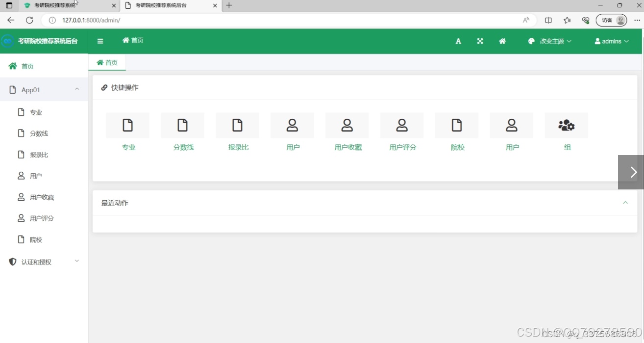Open browser settings ellipsis menu
The height and width of the screenshot is (343, 644).
637,20
